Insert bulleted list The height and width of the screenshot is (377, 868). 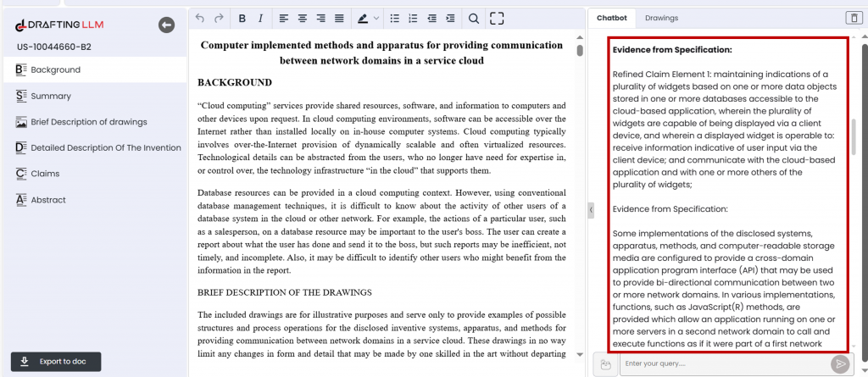pos(395,19)
